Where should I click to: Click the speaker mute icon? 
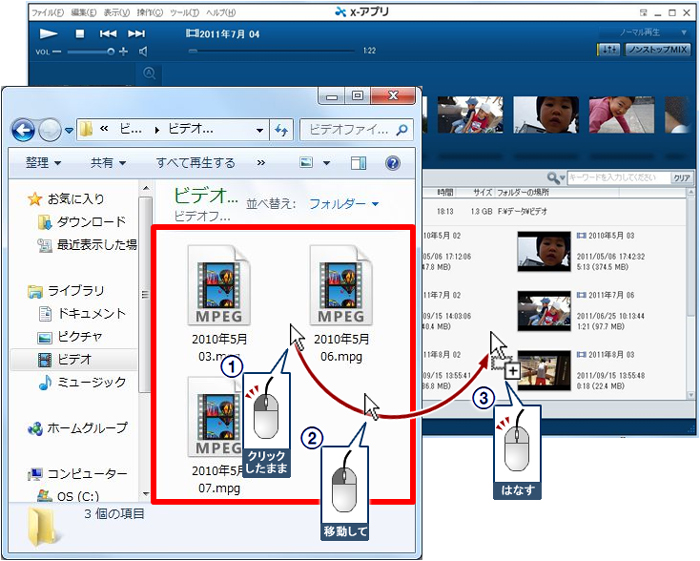(x=143, y=50)
